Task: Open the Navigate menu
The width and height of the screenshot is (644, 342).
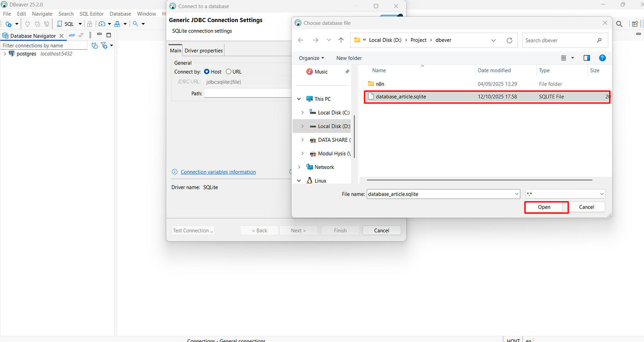Action: point(42,14)
